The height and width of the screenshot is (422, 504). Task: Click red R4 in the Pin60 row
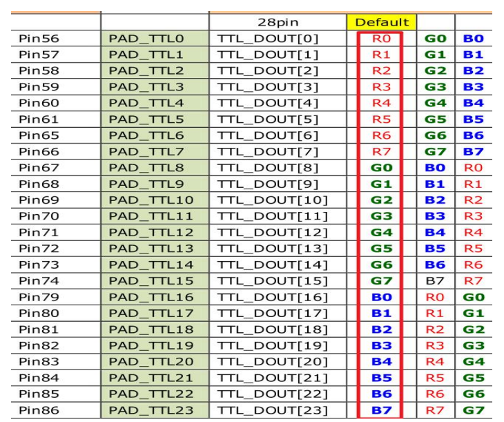pyautogui.click(x=381, y=103)
